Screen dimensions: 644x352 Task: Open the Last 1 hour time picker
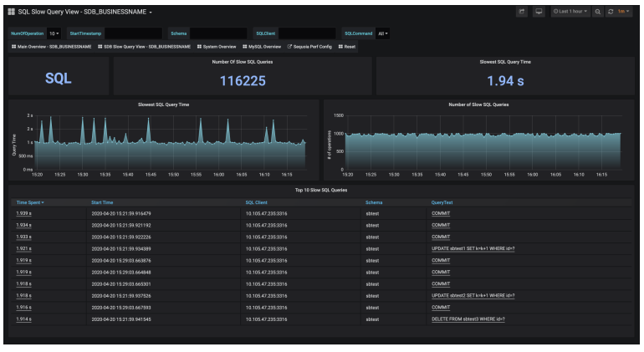pos(570,13)
